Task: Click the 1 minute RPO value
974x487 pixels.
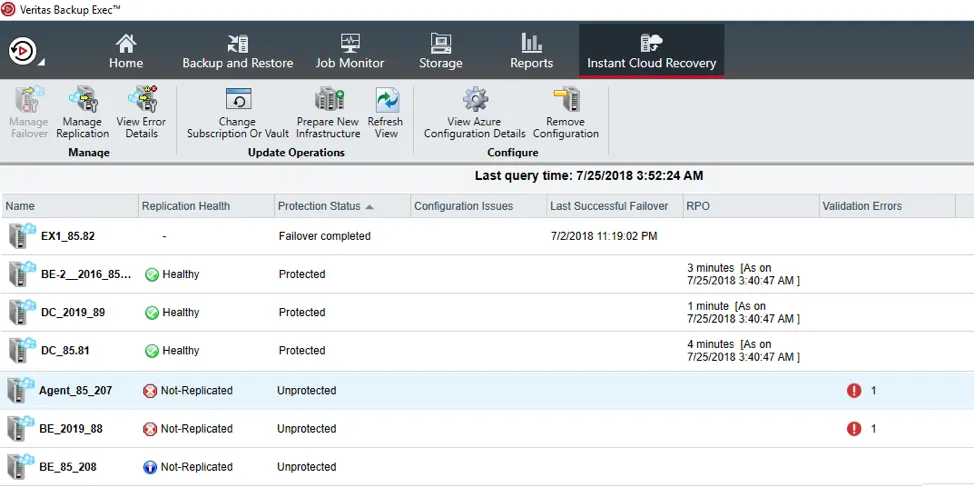Action: (x=744, y=312)
